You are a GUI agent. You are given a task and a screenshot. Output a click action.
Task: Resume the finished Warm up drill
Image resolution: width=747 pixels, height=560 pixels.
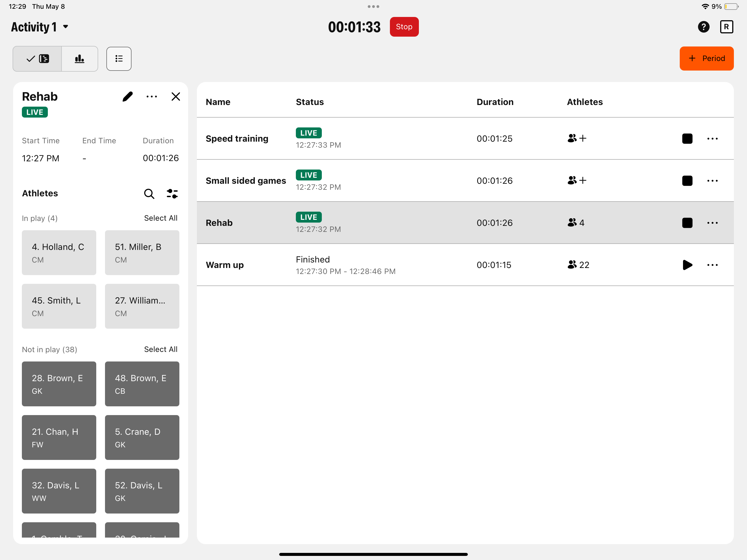click(x=687, y=265)
